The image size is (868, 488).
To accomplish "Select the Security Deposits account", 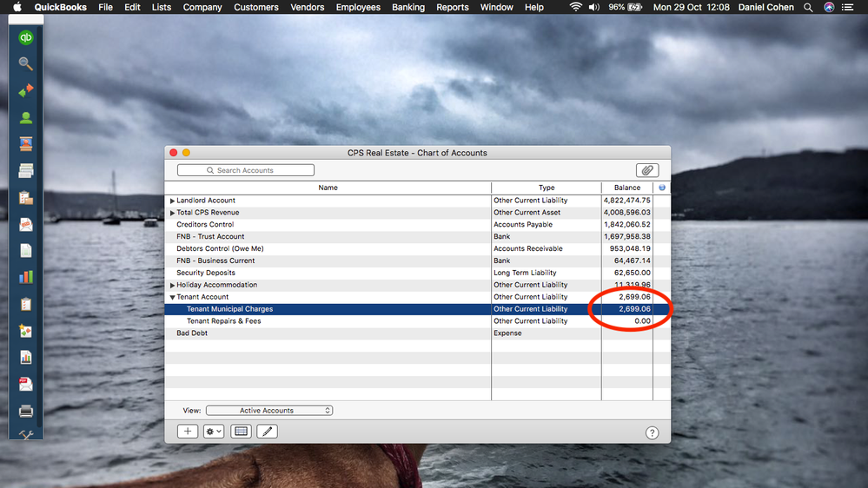I will [x=205, y=273].
